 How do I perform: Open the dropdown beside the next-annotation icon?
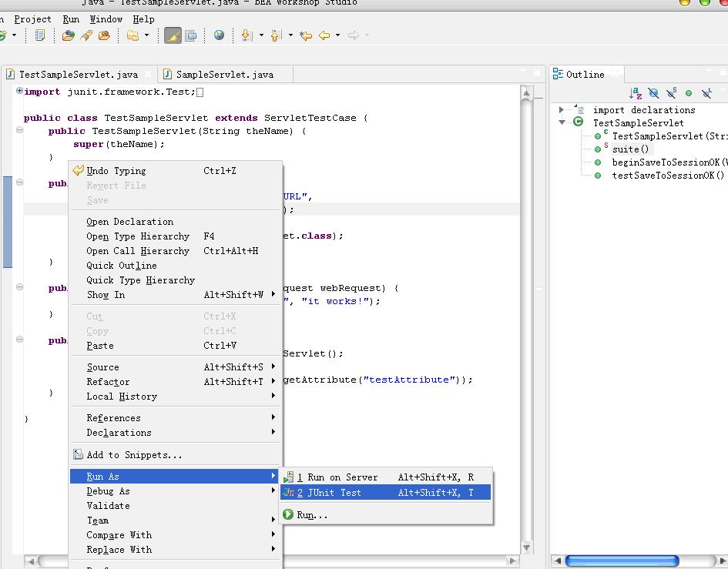pyautogui.click(x=260, y=35)
